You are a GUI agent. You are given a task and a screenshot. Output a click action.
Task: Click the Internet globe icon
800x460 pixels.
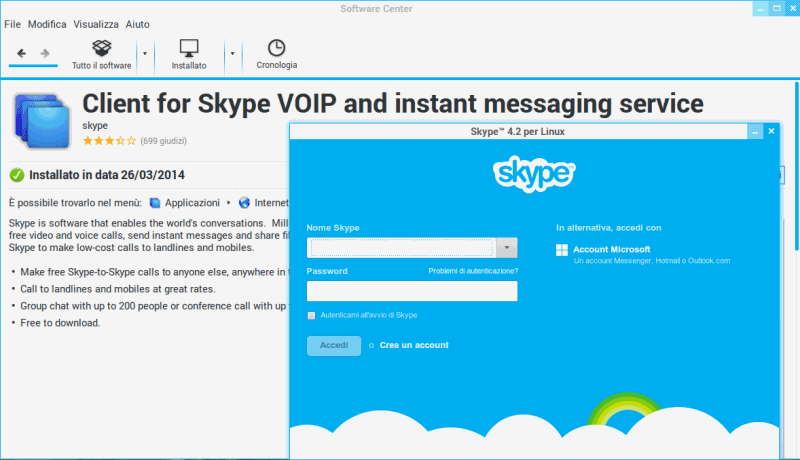[244, 203]
